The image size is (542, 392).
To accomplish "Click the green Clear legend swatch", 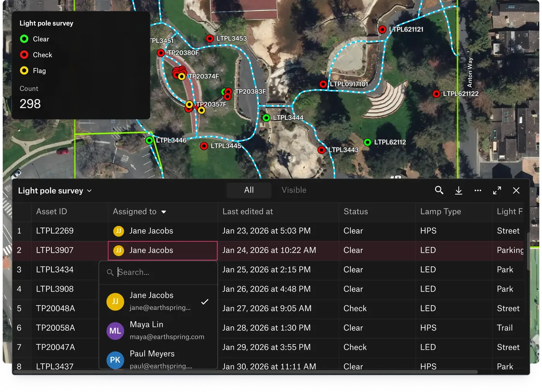I will [24, 39].
